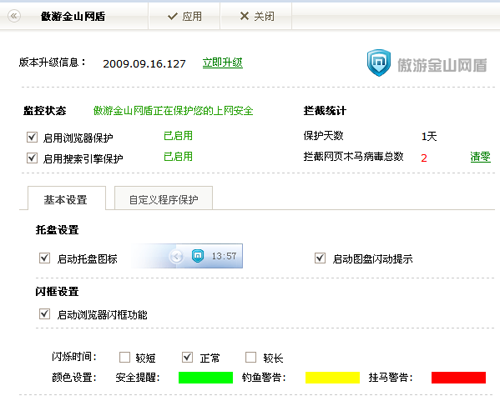Image resolution: width=500 pixels, height=396 pixels.
Task: Click the 1天 protection days value
Action: (x=429, y=136)
